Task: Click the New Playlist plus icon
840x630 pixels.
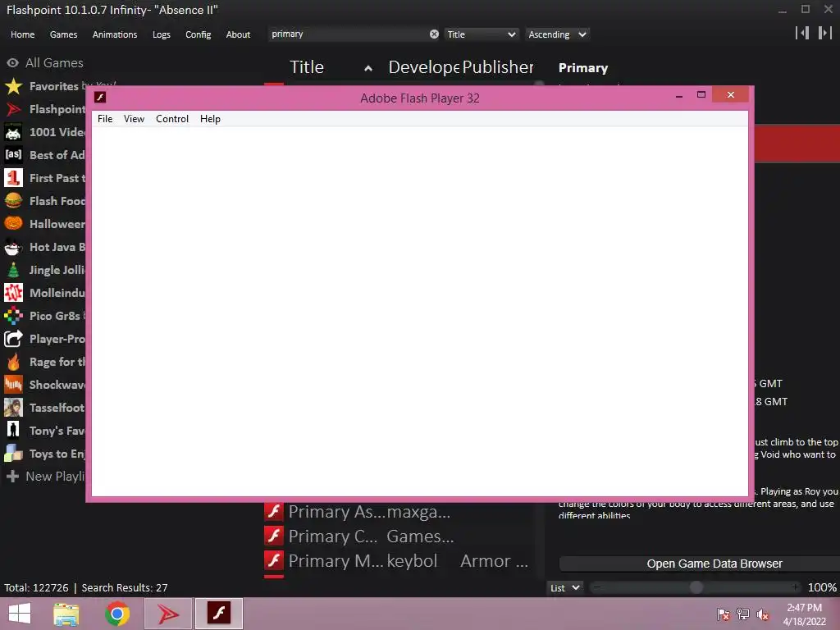Action: click(x=13, y=477)
